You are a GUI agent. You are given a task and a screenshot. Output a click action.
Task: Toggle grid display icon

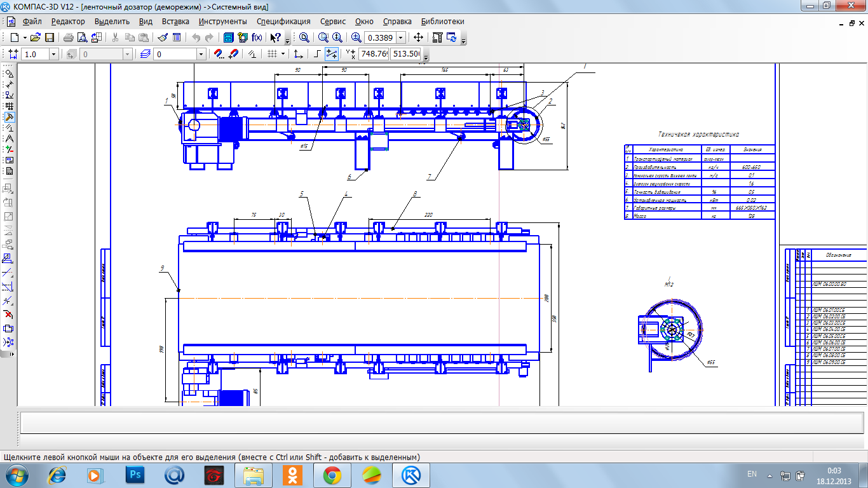272,54
